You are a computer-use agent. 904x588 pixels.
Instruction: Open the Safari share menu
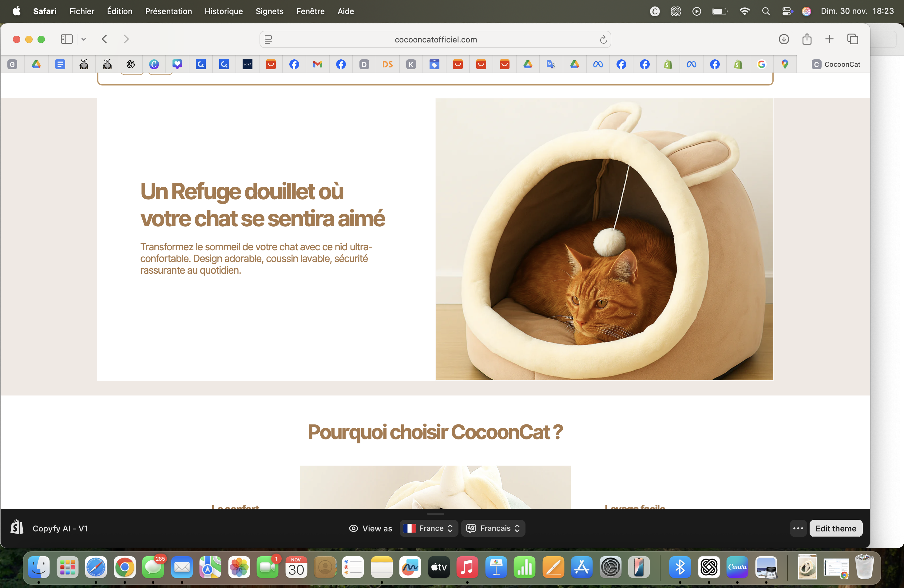(x=807, y=39)
